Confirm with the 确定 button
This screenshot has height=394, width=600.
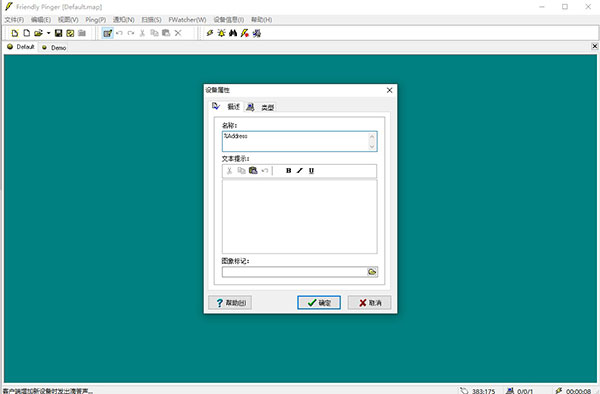click(x=319, y=303)
